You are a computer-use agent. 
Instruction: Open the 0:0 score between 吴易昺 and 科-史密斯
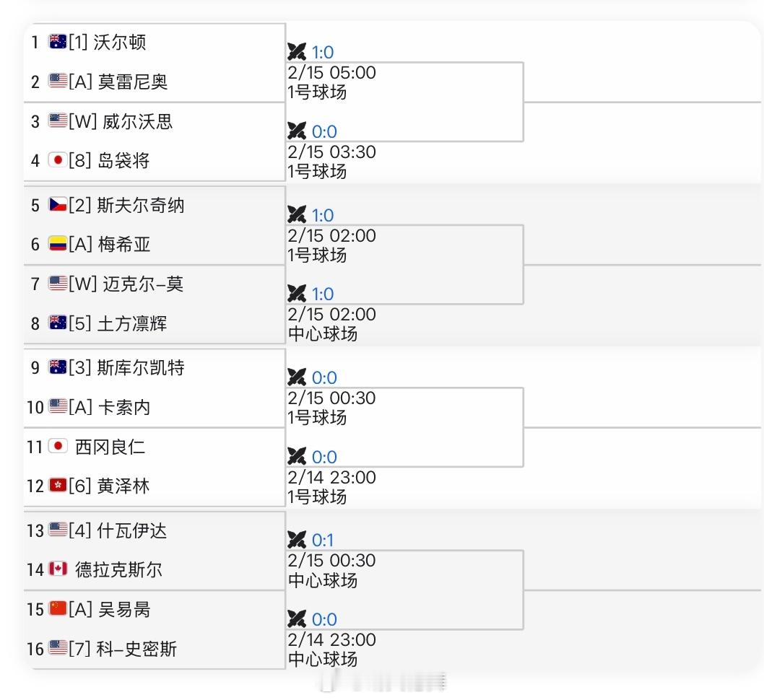(324, 619)
